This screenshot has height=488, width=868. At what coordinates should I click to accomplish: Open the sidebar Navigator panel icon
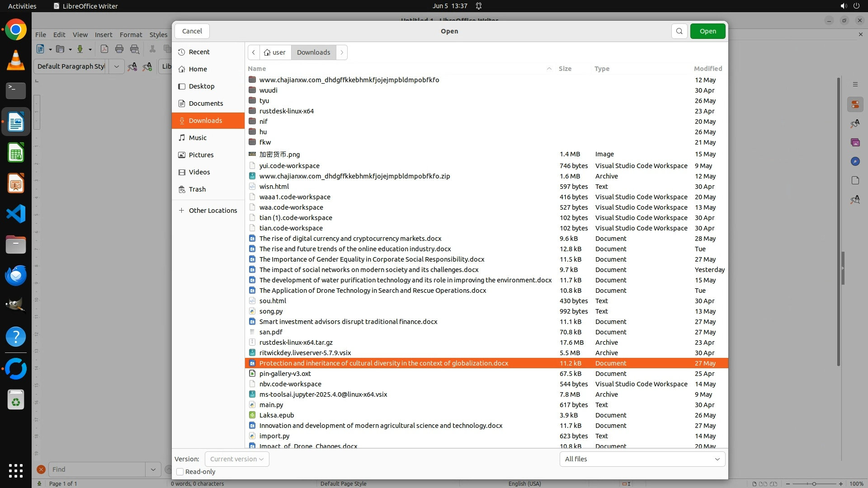[x=855, y=161]
